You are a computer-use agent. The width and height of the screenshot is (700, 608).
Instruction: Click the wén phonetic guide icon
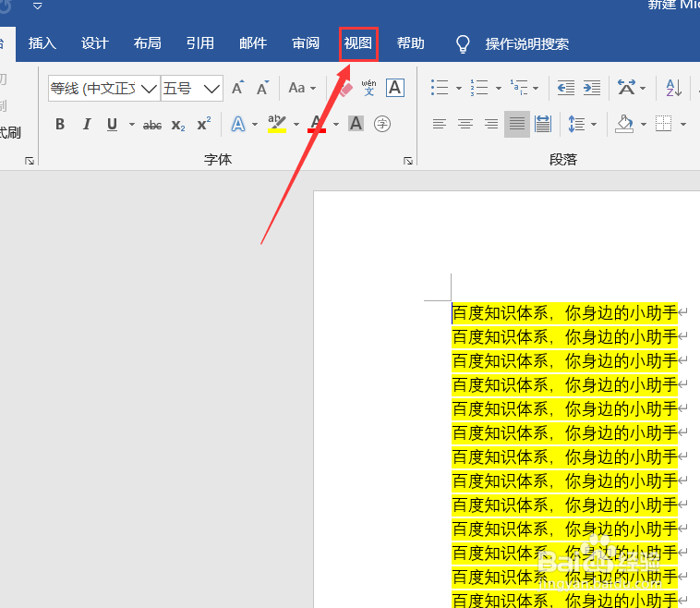coord(368,88)
